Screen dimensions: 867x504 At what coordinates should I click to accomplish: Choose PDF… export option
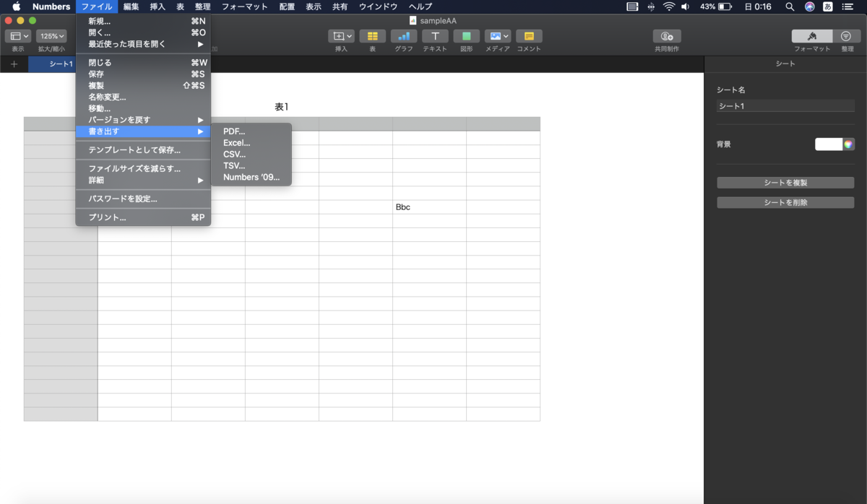[251, 131]
